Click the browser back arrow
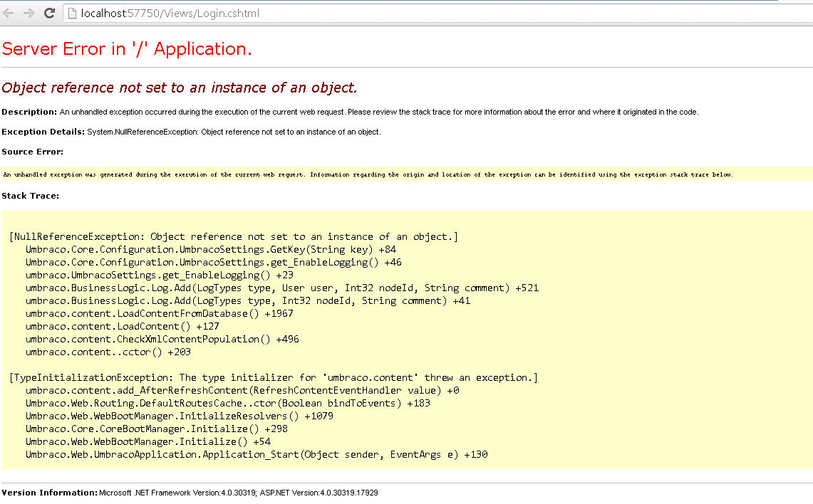The width and height of the screenshot is (813, 504). coord(9,13)
